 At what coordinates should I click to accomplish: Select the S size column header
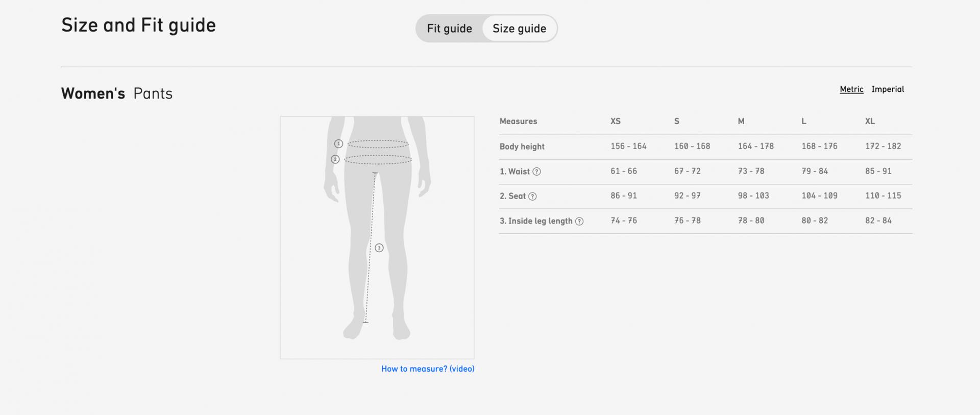[677, 121]
